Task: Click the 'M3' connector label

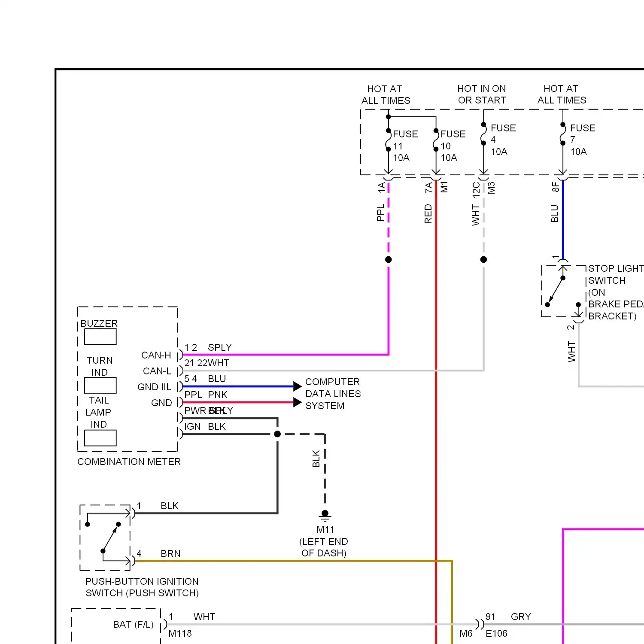Action: [492, 188]
